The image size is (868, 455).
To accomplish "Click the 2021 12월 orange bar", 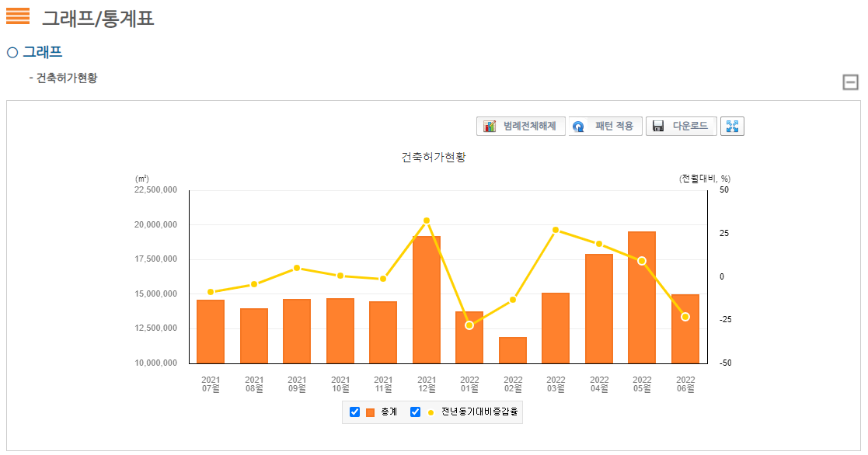I will point(427,300).
